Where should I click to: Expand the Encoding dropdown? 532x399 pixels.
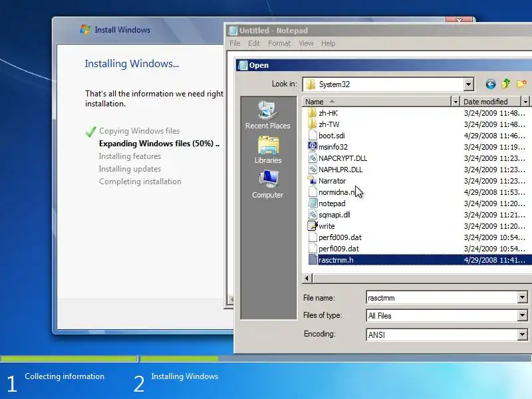[x=522, y=334]
